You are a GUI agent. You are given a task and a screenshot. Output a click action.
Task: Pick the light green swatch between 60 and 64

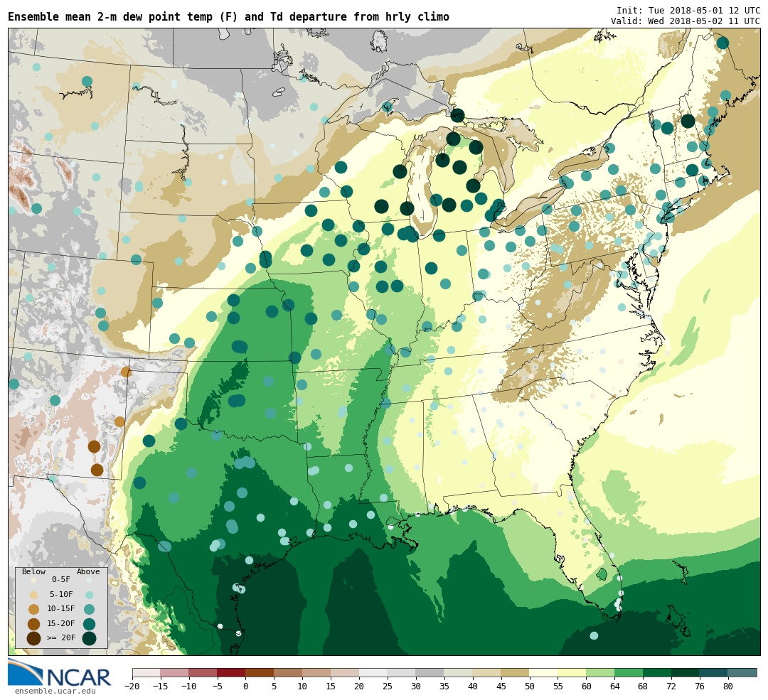[600, 672]
